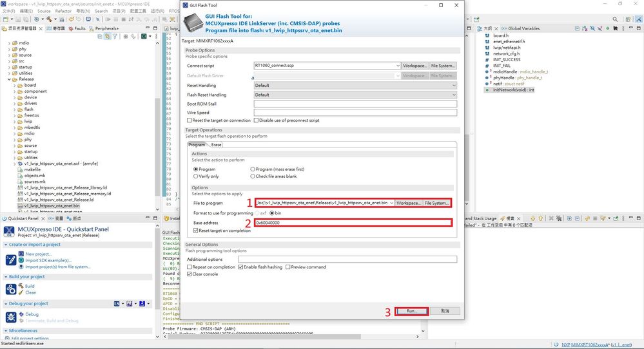Screen dimensions: 644x349
Task: Click Hide Static Members icon in outline
Action: tap(600, 29)
